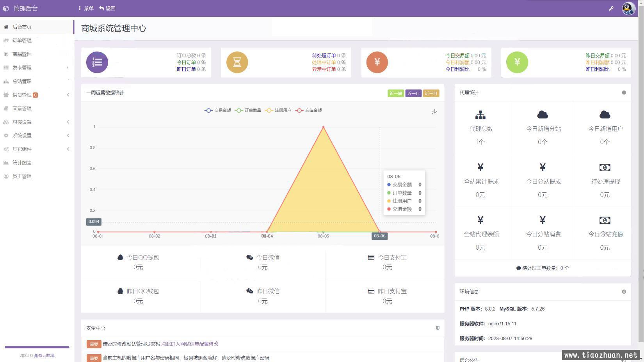Click the 今日订单 count text

(191, 62)
